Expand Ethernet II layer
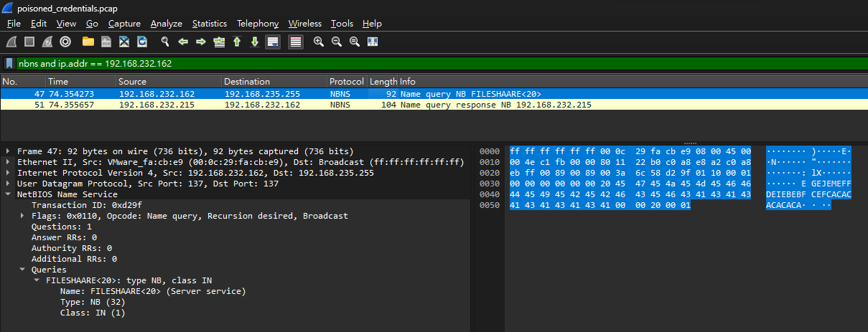 pos(8,162)
